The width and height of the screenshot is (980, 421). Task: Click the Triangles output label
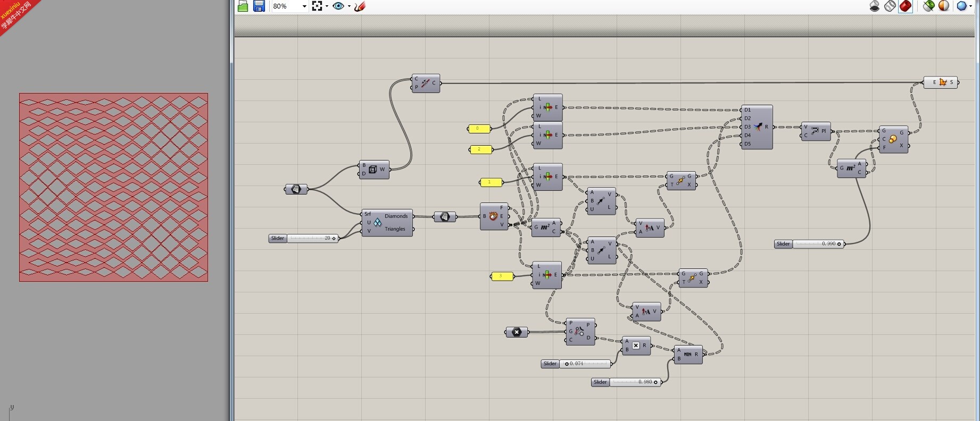[x=395, y=229]
